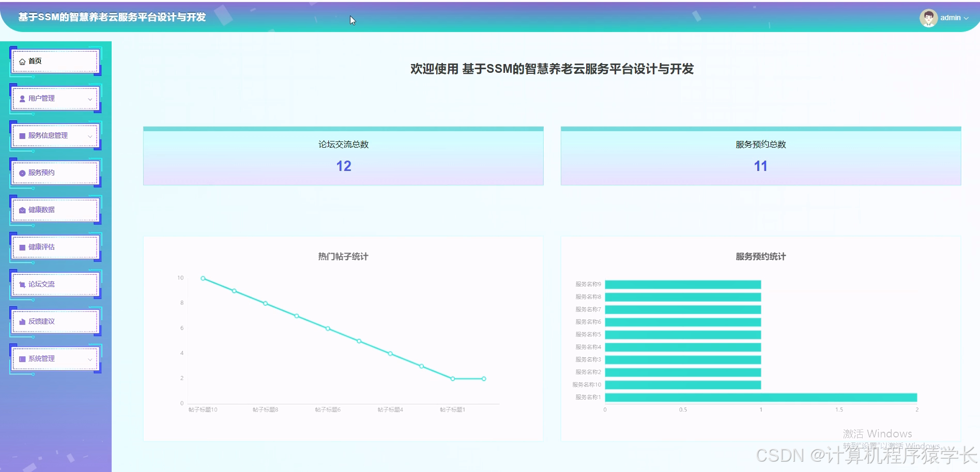The height and width of the screenshot is (472, 980).
Task: Click the square icon beside 服务信息管理
Action: tap(22, 136)
